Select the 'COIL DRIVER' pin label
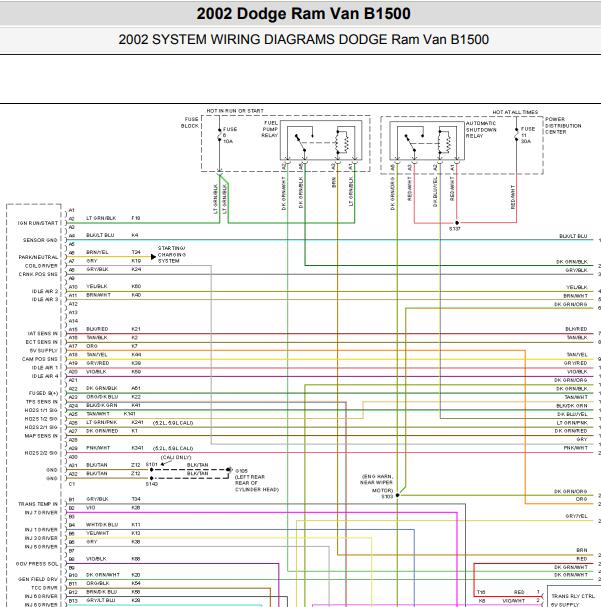Viewport: 601px width, 607px height. (x=41, y=266)
